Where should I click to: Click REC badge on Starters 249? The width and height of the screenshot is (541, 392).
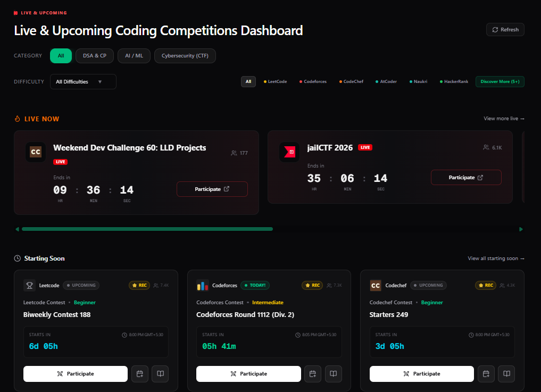pos(486,286)
